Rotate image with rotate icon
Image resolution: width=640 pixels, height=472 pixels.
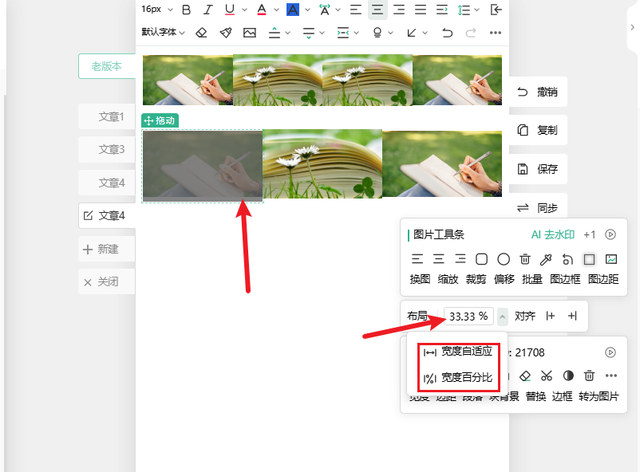[x=568, y=259]
